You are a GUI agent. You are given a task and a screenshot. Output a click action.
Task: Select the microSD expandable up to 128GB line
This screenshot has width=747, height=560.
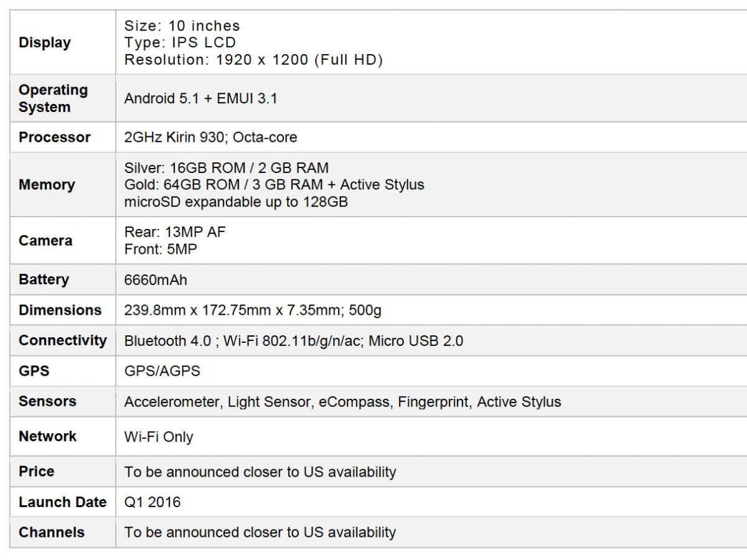coord(236,202)
